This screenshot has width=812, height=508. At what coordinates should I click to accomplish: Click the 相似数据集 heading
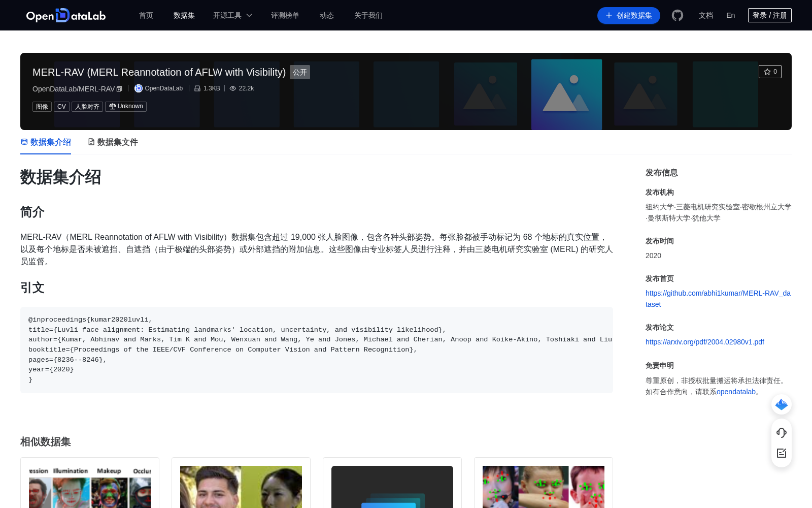[x=46, y=442]
